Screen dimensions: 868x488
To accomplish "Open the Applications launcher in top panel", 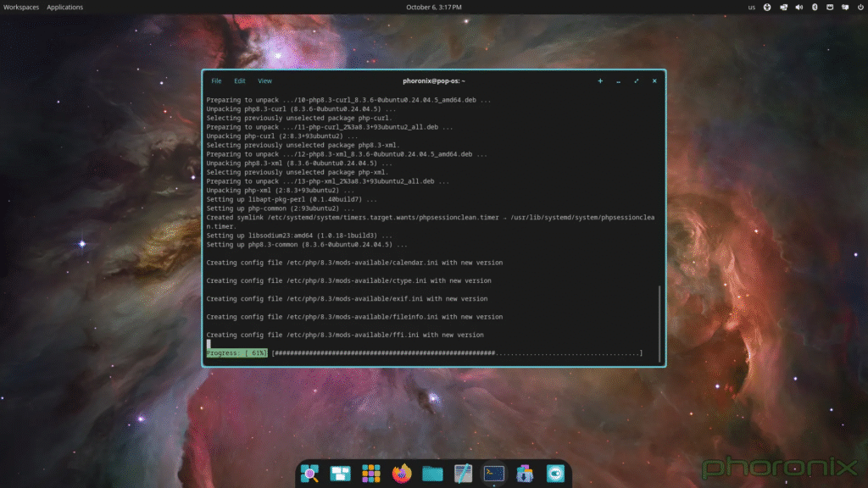I will pos(65,7).
